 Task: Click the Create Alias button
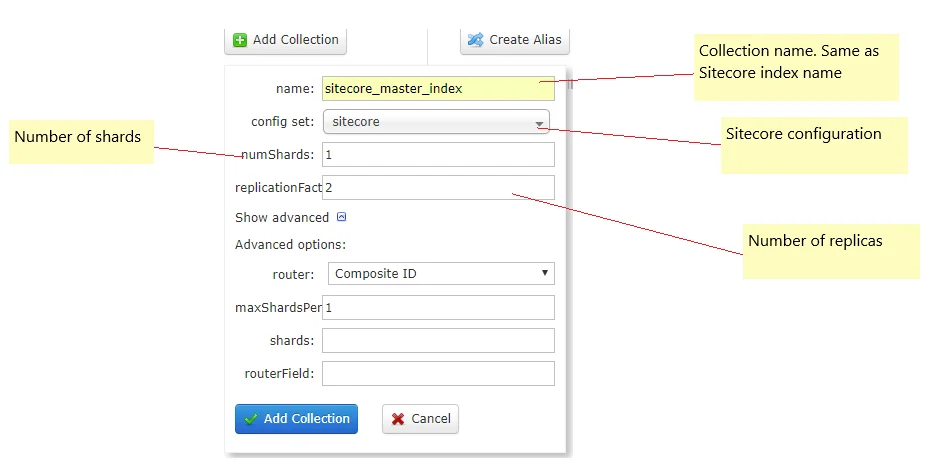click(515, 41)
